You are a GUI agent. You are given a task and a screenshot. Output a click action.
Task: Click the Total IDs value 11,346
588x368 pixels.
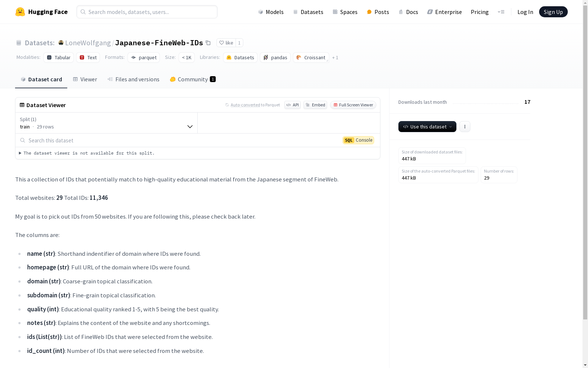click(x=99, y=198)
